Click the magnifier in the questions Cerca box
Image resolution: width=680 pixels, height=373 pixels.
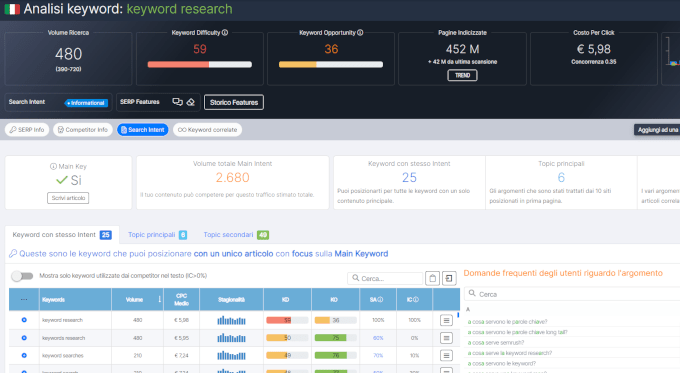click(472, 294)
